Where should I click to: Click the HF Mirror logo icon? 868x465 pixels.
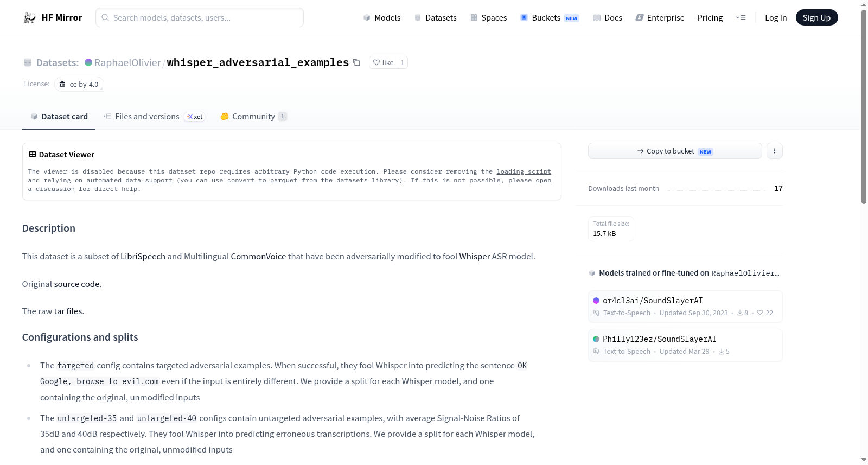[30, 18]
